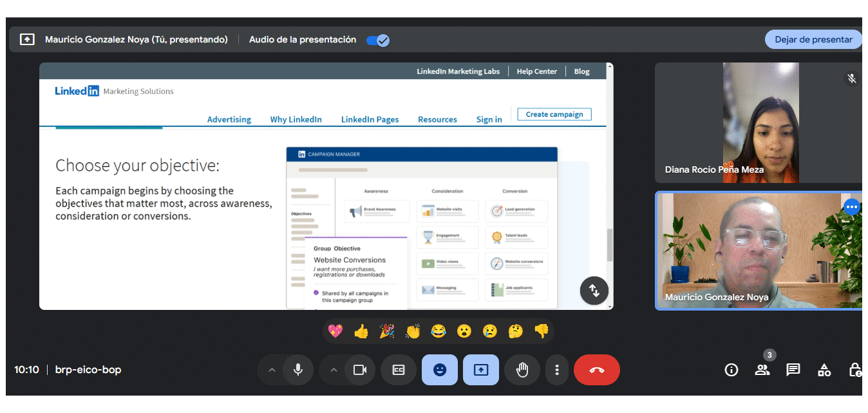Screen dimensions: 868x413
Task: Click Dejar de presentar button
Action: pos(813,39)
